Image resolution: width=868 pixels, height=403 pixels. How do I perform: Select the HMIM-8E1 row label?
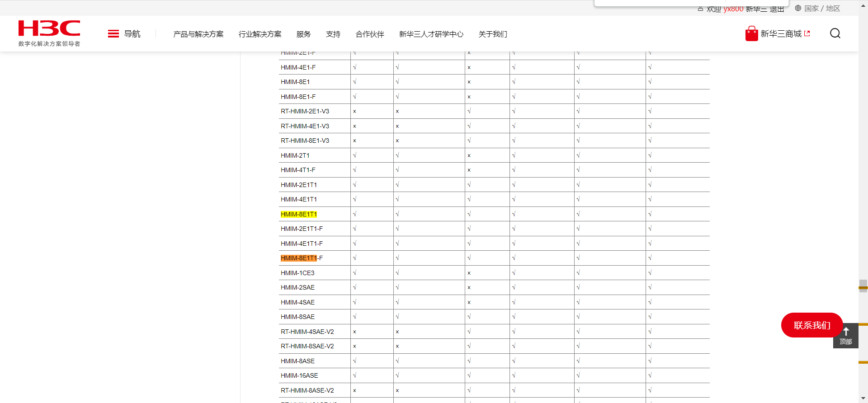pos(295,82)
